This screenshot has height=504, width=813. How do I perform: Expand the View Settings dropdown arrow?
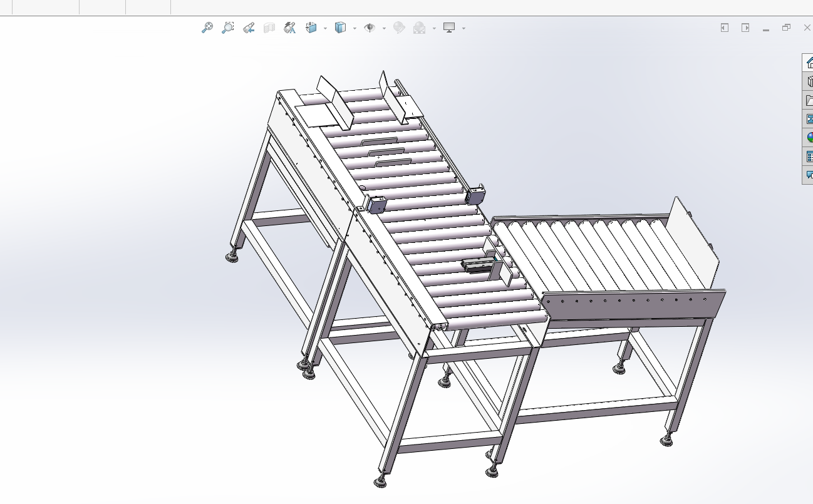tap(463, 28)
